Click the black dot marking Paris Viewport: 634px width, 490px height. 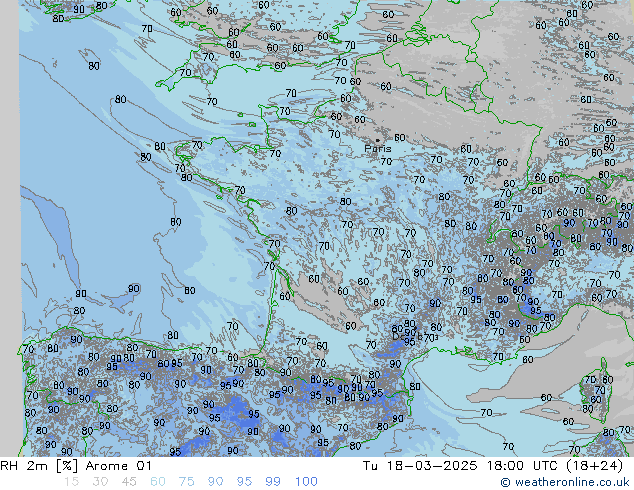pyautogui.click(x=378, y=140)
